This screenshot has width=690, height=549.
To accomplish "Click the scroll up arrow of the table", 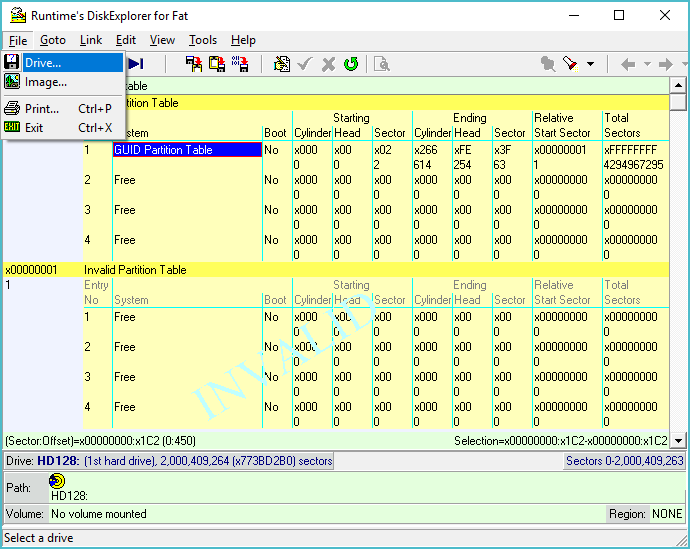I will [x=678, y=87].
